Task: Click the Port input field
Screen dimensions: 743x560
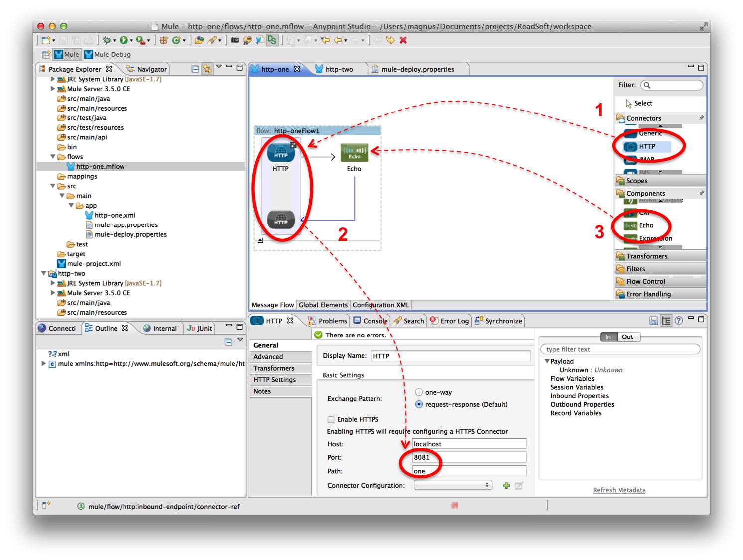Action: coord(469,457)
